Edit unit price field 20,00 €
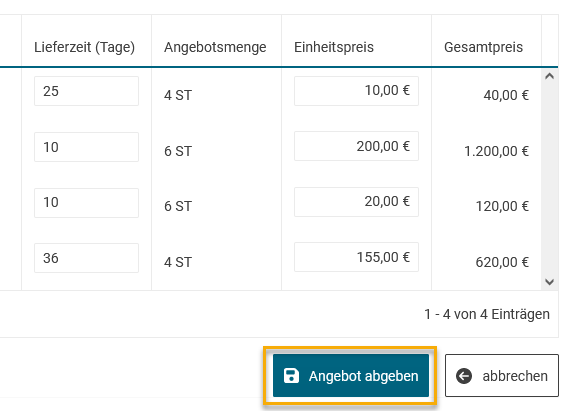Viewport: 582px width, 411px height. 356,202
